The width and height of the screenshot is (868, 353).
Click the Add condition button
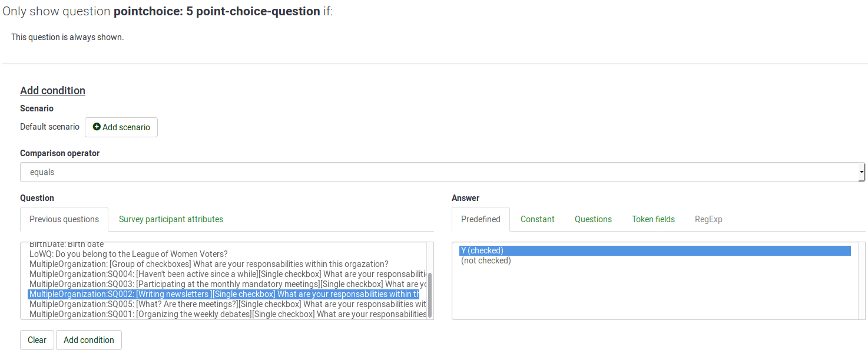pyautogui.click(x=89, y=340)
